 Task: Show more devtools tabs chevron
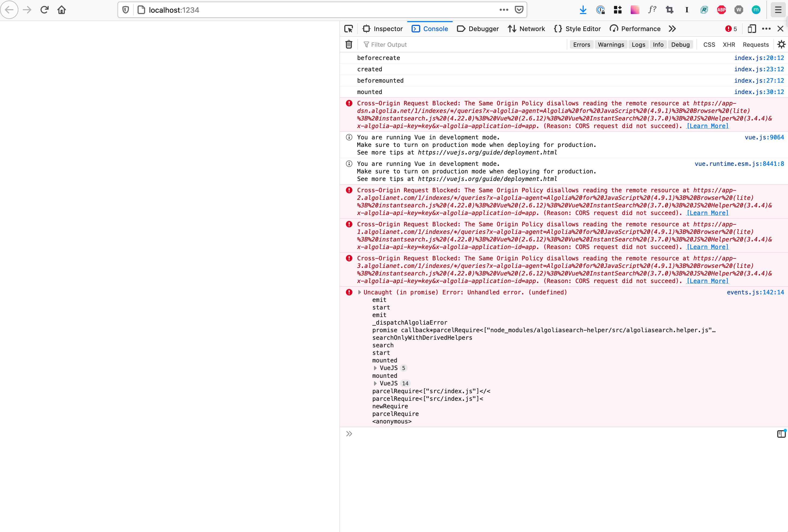click(x=672, y=29)
